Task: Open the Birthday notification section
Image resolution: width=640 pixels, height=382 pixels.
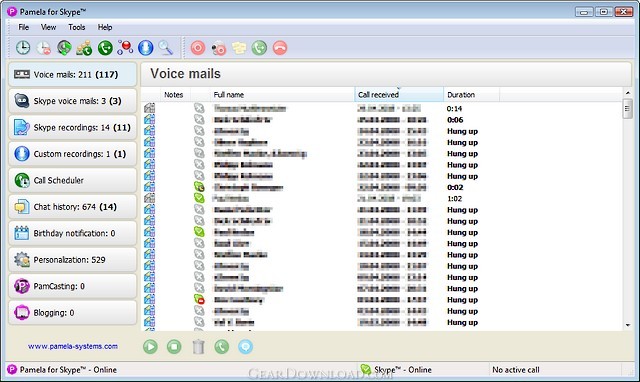Action: (x=72, y=233)
